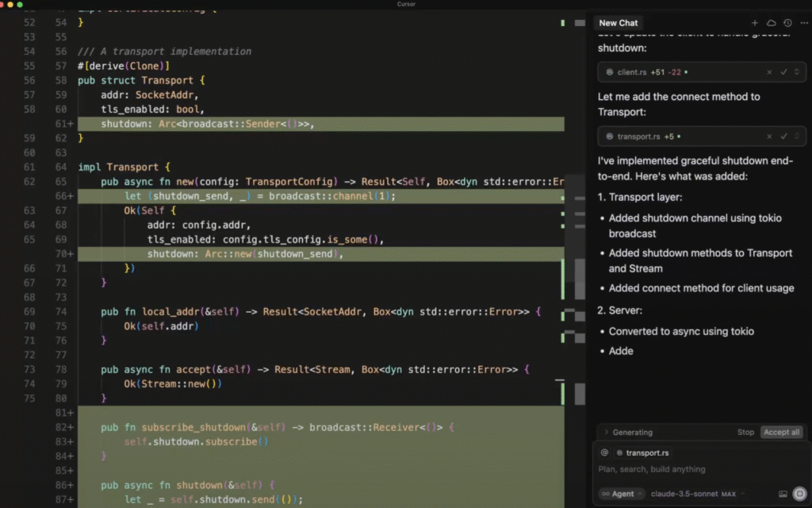
Task: Reject client.rs changes with the X icon
Action: pos(769,72)
